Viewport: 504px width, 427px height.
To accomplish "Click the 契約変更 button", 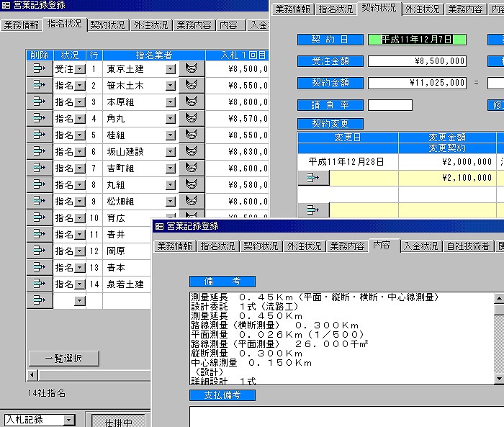I will [331, 123].
